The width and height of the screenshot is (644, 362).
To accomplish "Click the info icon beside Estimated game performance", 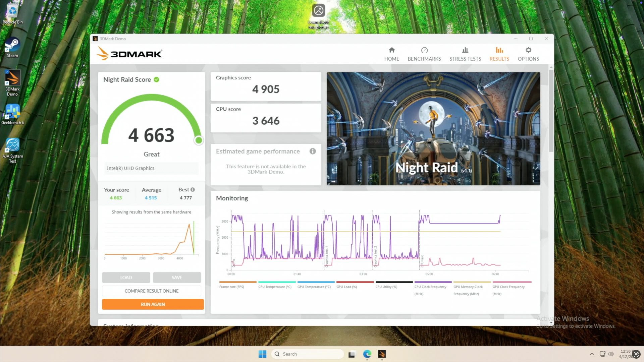I will pos(313,151).
